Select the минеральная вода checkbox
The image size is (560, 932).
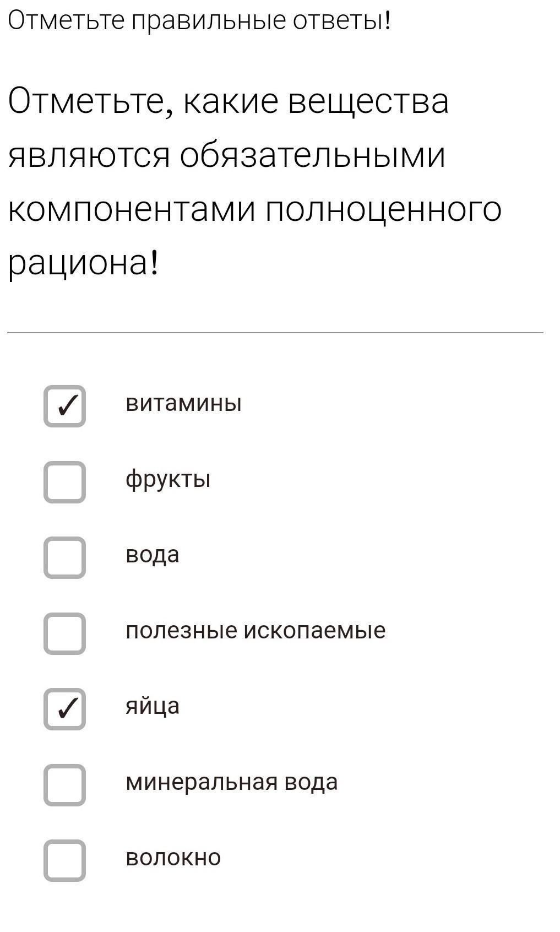coord(64,785)
